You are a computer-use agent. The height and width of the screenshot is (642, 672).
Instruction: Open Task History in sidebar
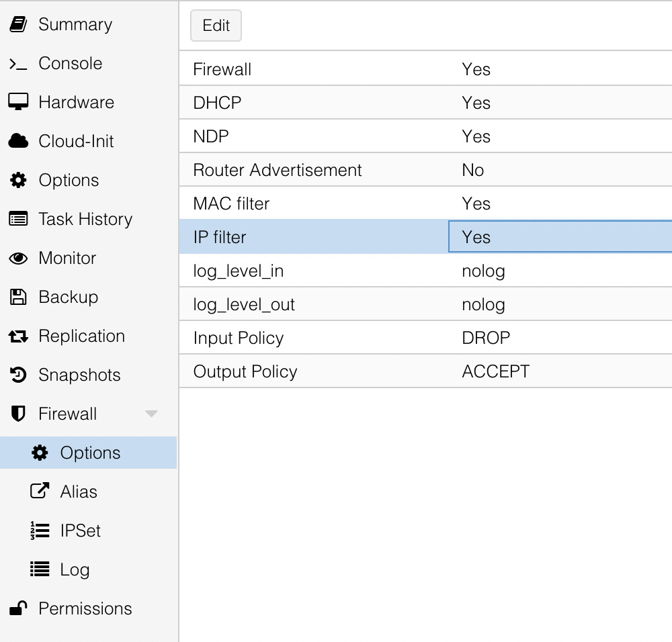(85, 219)
